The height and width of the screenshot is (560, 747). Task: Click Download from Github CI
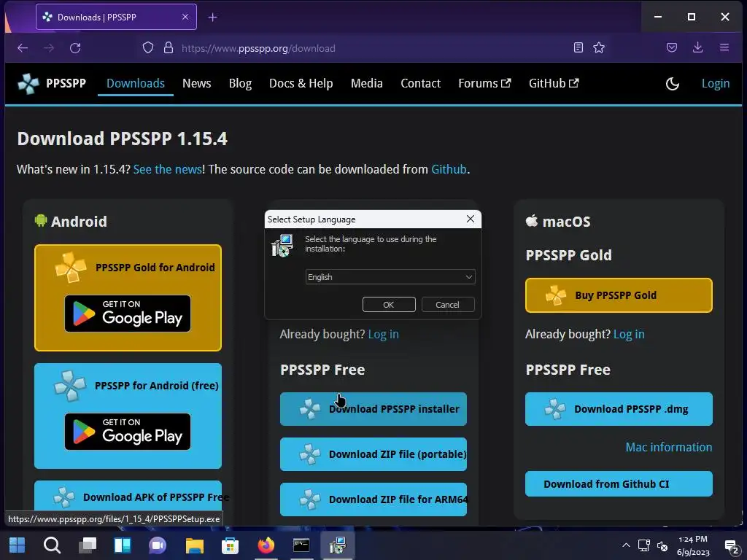(x=619, y=484)
